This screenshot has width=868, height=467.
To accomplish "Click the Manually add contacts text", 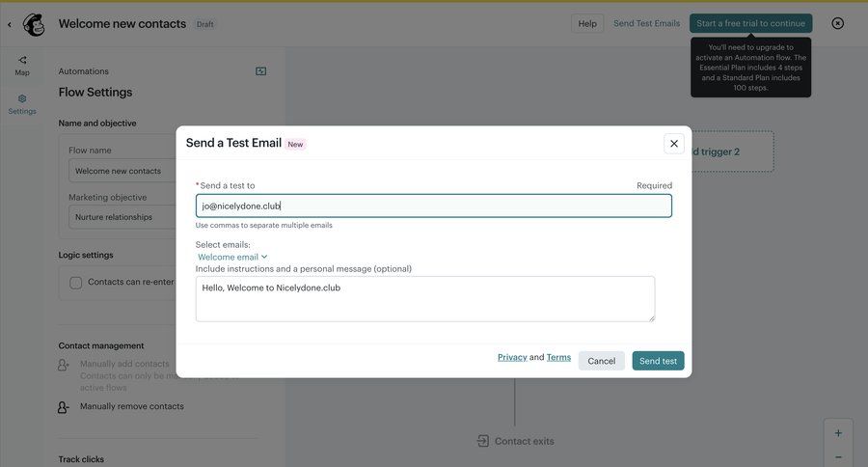I will (124, 364).
